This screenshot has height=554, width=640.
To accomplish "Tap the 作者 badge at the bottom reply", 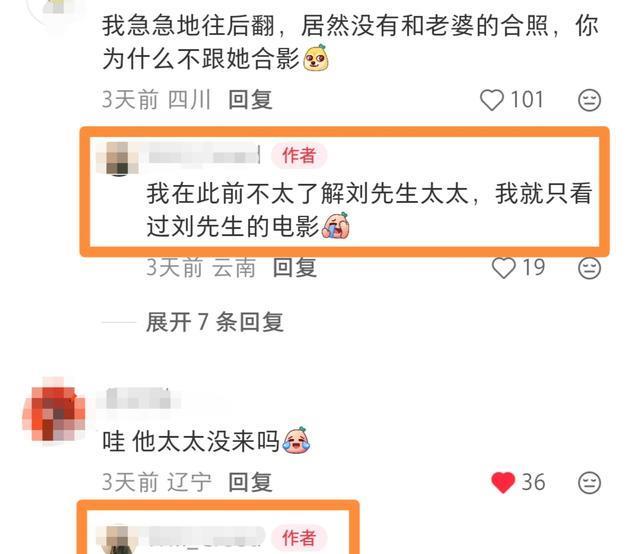I will coord(299,538).
